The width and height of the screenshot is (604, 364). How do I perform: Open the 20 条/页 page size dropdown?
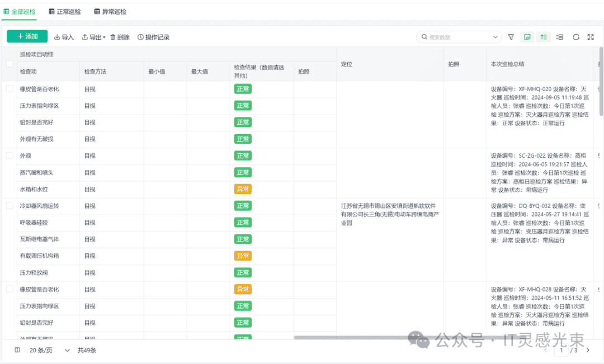pos(49,350)
